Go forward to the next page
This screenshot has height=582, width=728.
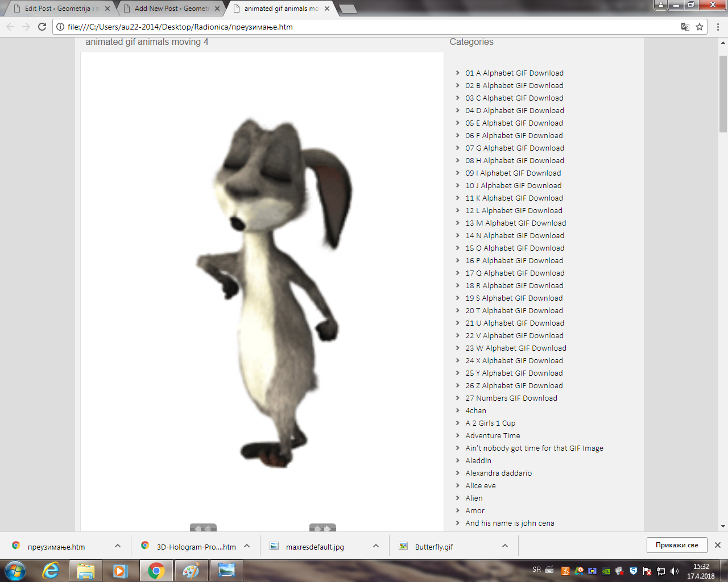tap(26, 27)
